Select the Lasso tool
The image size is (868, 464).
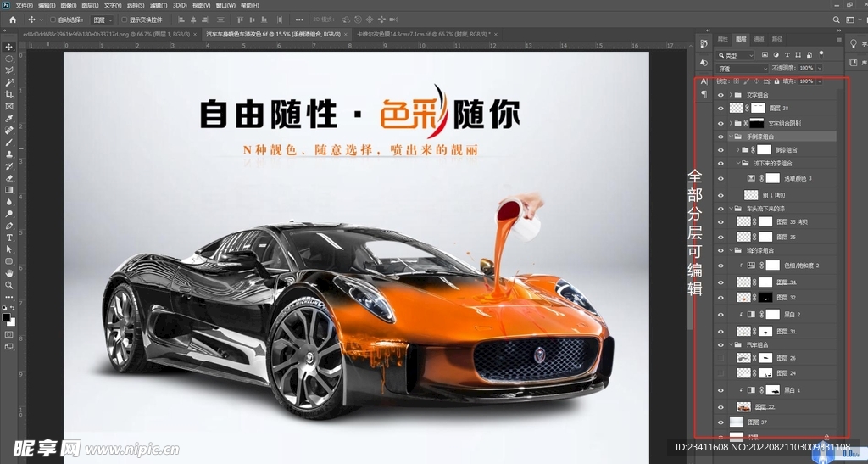(x=8, y=70)
